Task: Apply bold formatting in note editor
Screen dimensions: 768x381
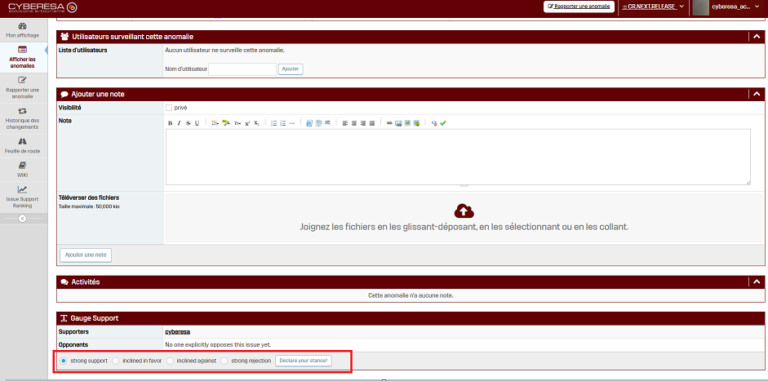Action: point(170,123)
